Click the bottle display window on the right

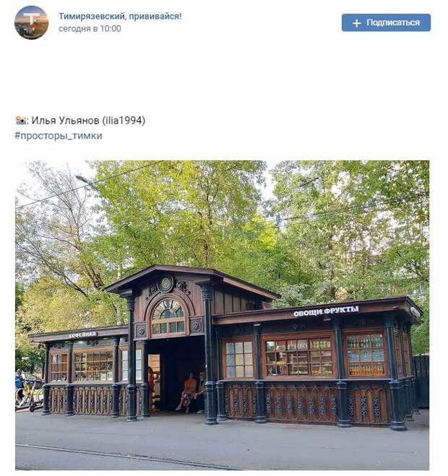[366, 355]
